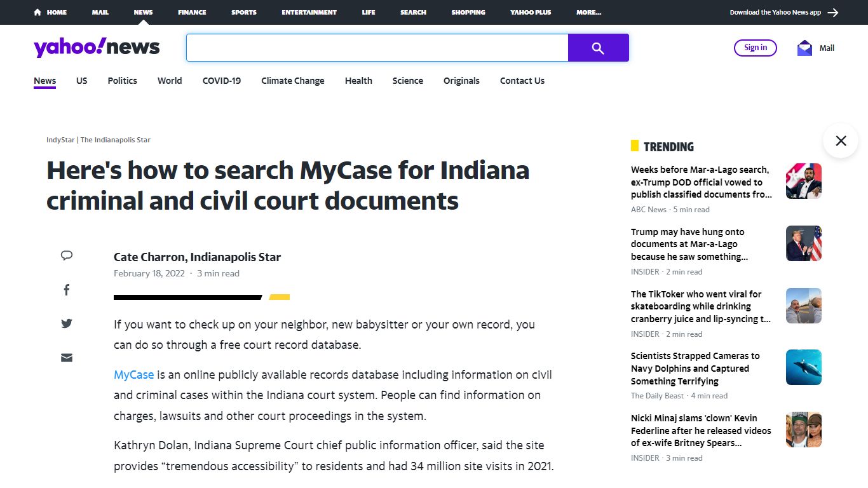Close the article with X button

pos(841,140)
